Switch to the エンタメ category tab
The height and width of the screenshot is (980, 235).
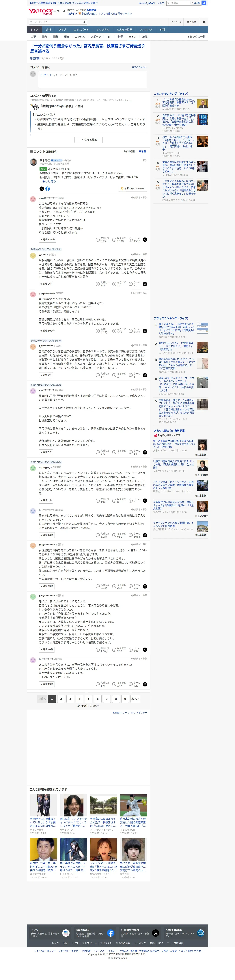(x=80, y=37)
